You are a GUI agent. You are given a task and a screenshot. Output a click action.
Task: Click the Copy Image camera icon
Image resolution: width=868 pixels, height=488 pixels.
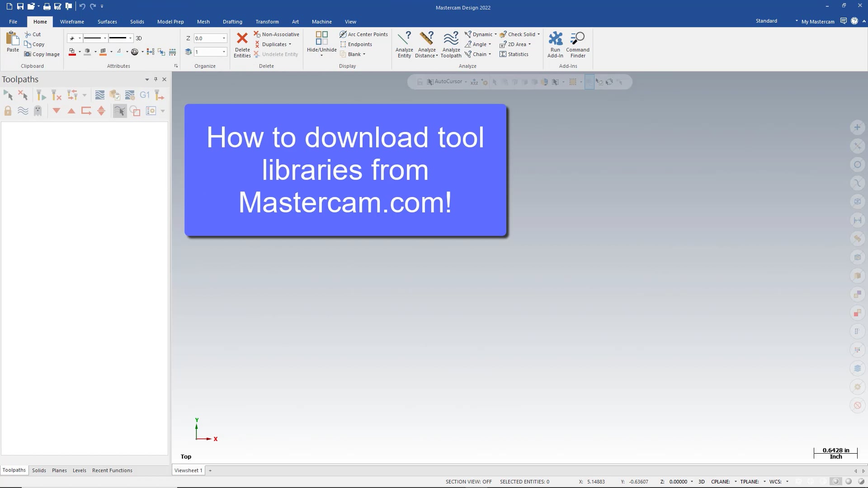pyautogui.click(x=28, y=54)
